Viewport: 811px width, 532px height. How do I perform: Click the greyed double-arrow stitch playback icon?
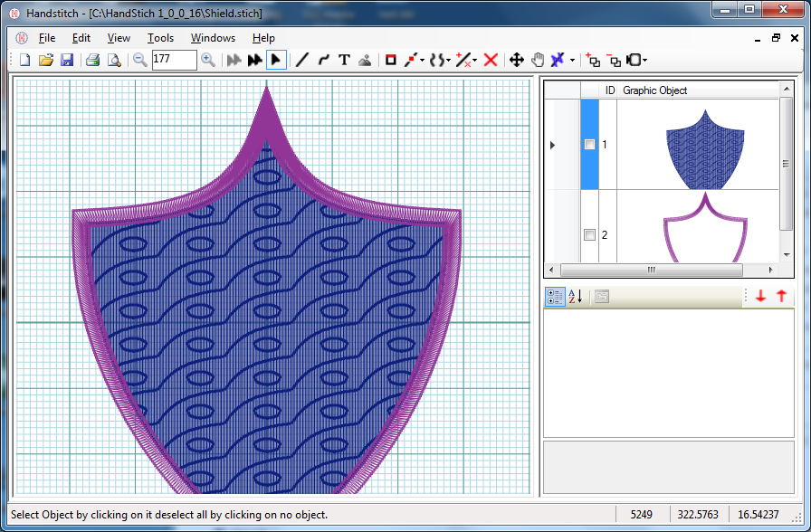[234, 60]
